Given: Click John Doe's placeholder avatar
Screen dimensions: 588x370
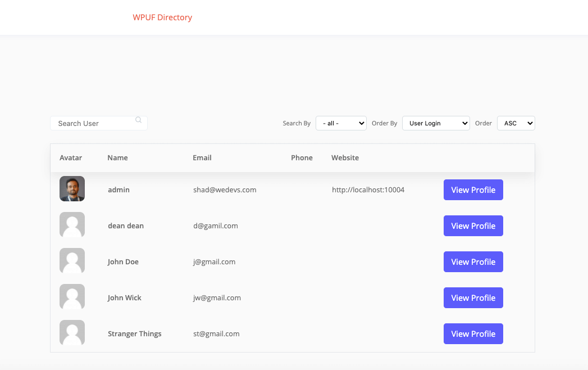Looking at the screenshot, I should coord(72,261).
